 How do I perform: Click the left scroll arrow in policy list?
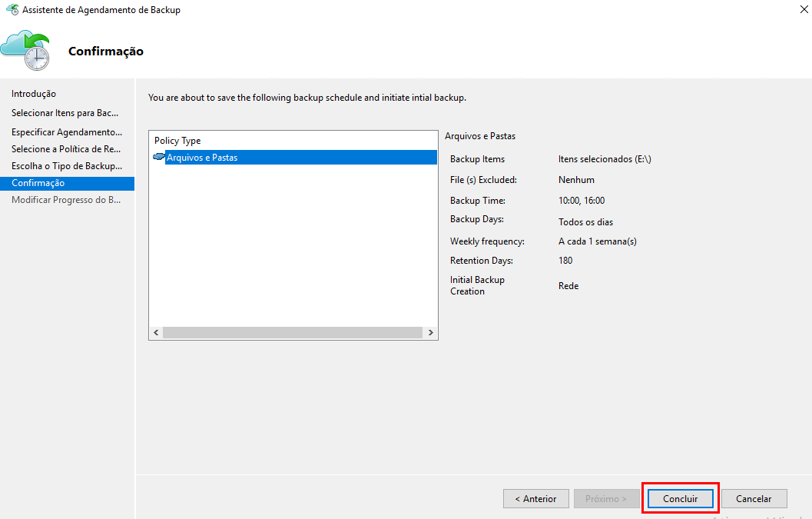click(156, 332)
